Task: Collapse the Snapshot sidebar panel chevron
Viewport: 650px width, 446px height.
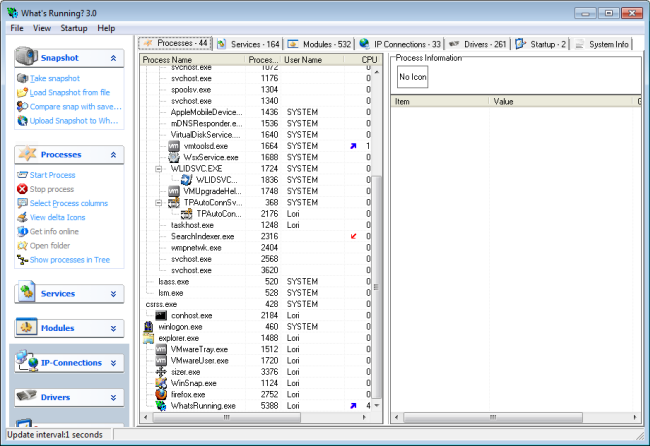Action: (x=113, y=58)
